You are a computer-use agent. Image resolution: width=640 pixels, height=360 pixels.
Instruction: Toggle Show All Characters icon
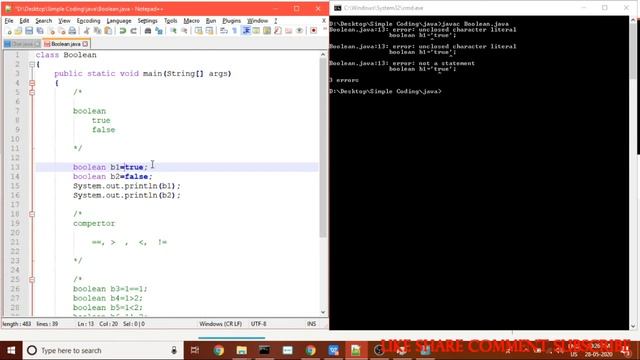point(235,31)
